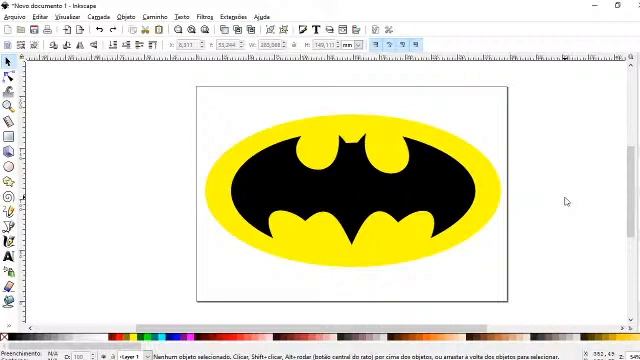Open the Visualizar menu
The image size is (640, 360).
[67, 17]
